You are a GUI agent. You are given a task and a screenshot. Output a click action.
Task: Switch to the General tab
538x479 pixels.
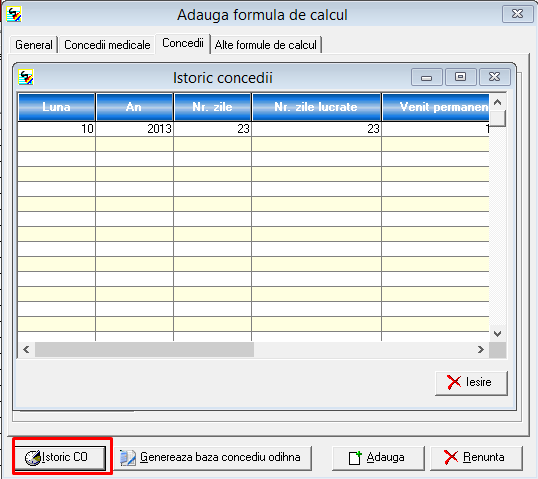point(34,45)
